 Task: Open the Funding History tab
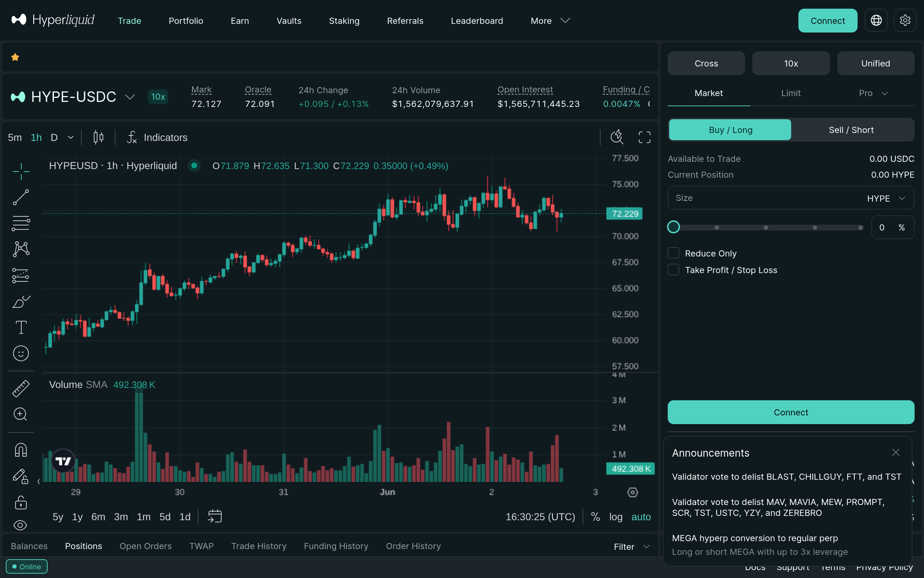click(336, 546)
